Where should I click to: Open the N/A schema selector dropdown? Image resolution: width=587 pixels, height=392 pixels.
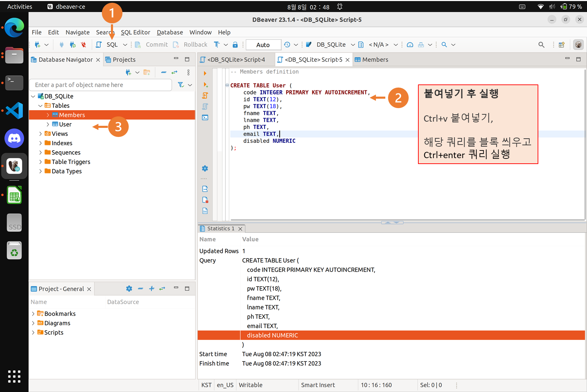[x=378, y=44]
